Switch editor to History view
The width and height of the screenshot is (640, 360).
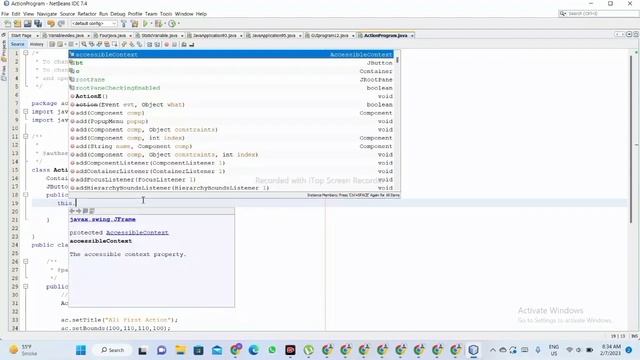[36, 44]
